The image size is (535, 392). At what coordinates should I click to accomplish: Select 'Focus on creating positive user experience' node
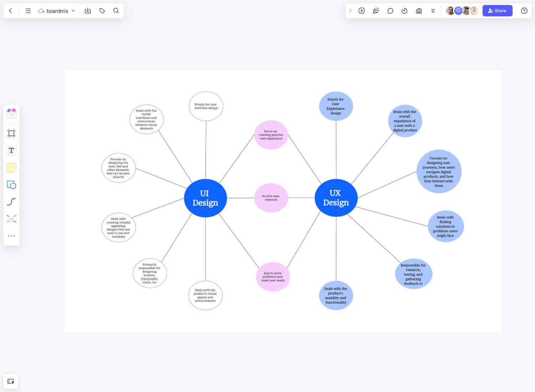(x=271, y=135)
